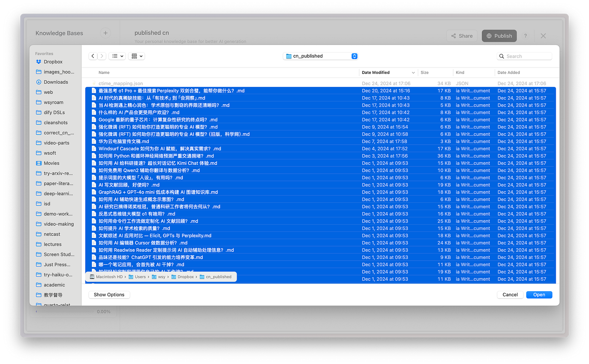Click Macintosh HD in the path bar
The image size is (589, 364).
point(106,277)
